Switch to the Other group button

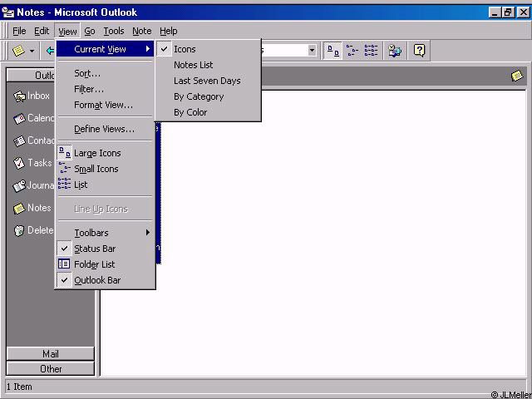pyautogui.click(x=50, y=369)
